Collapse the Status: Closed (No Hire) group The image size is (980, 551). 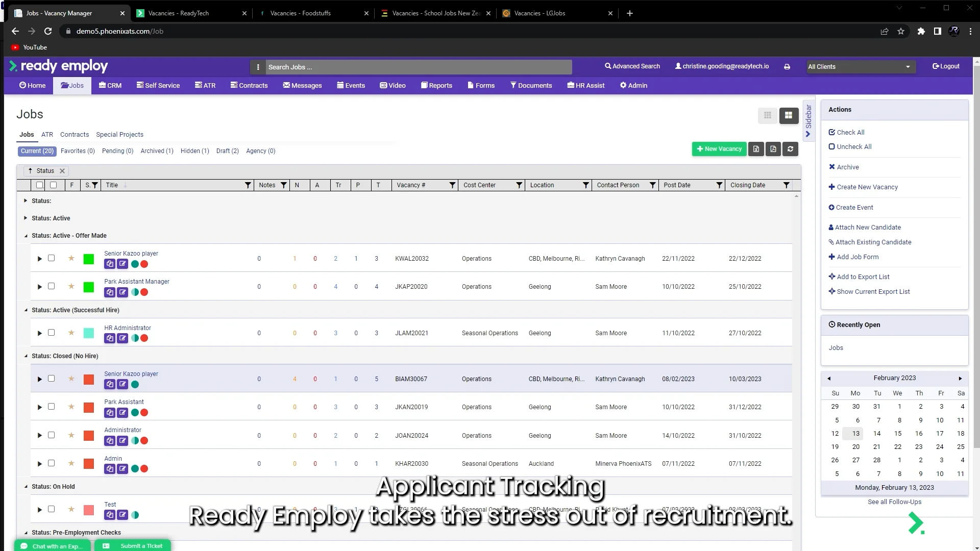coord(26,356)
